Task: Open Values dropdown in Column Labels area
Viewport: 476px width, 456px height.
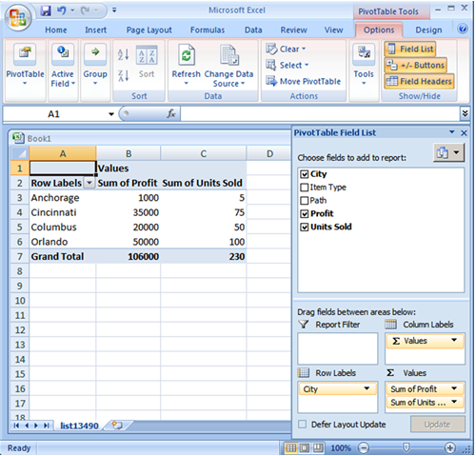Action: [454, 340]
